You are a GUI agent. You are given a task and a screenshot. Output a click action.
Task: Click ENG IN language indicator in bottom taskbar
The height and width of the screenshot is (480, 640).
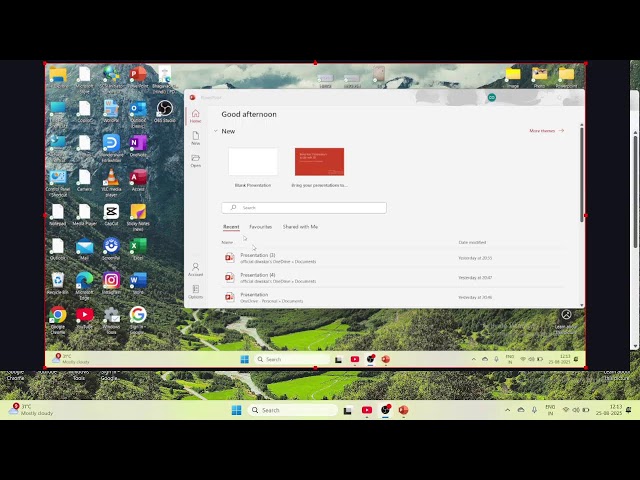click(x=550, y=410)
